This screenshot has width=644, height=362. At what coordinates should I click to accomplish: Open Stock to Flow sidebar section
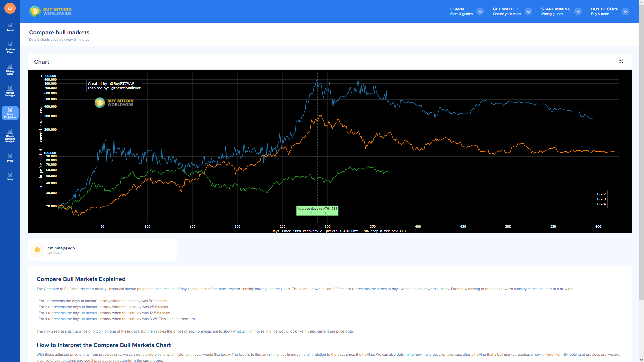tap(10, 48)
